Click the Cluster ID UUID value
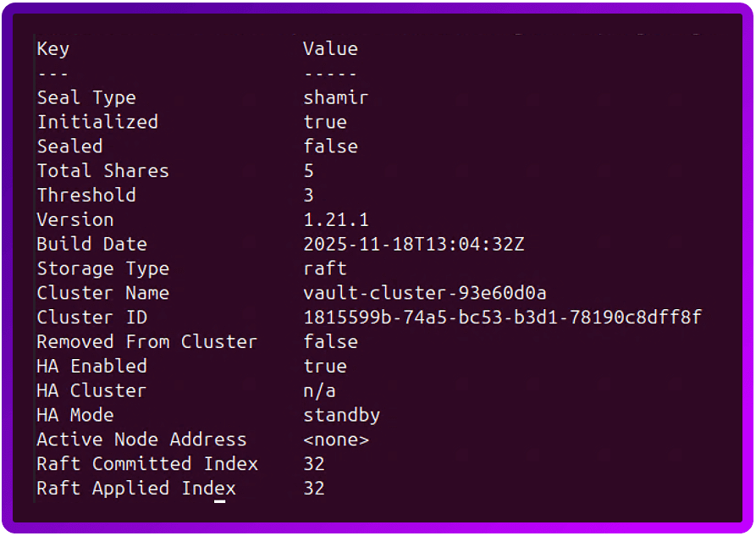 pyautogui.click(x=503, y=318)
